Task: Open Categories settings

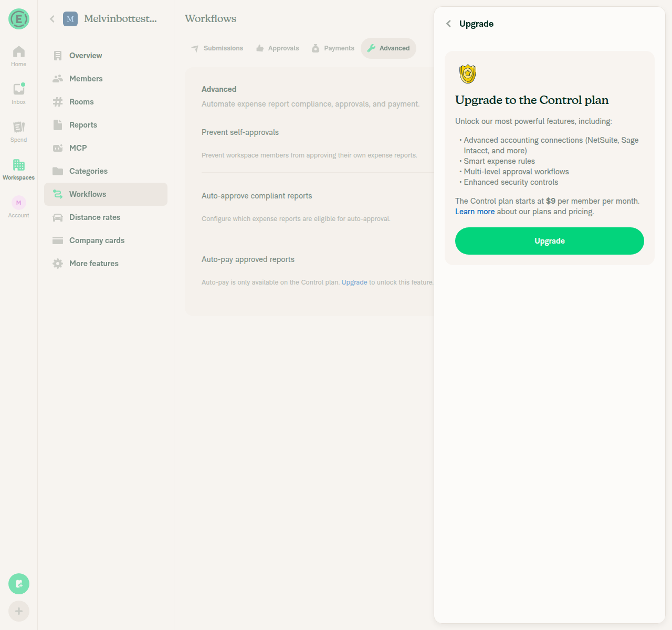Action: tap(106, 171)
